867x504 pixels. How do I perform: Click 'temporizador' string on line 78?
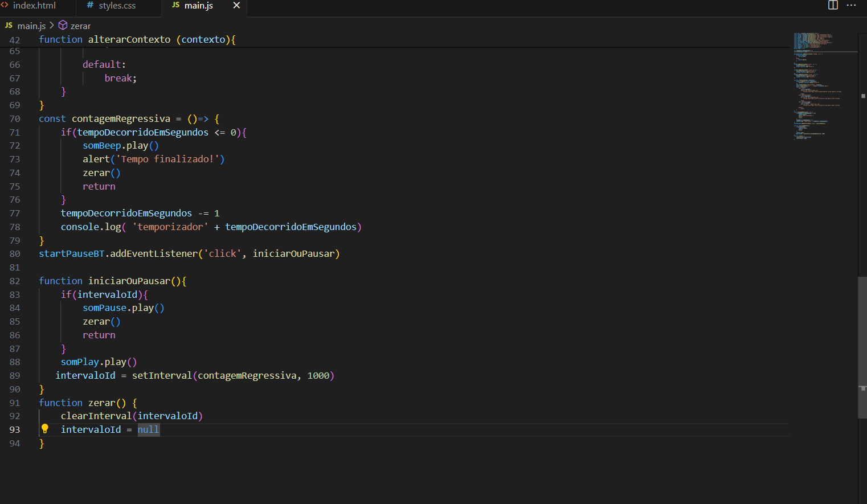tap(170, 227)
